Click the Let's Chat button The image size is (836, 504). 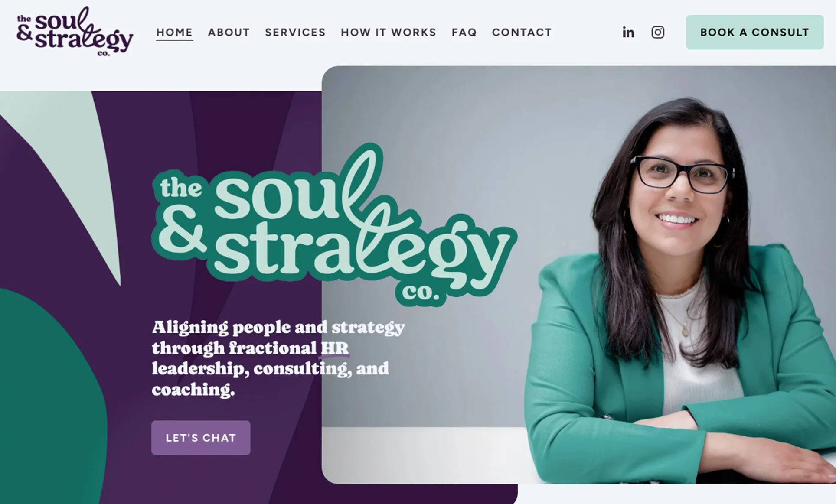point(201,438)
